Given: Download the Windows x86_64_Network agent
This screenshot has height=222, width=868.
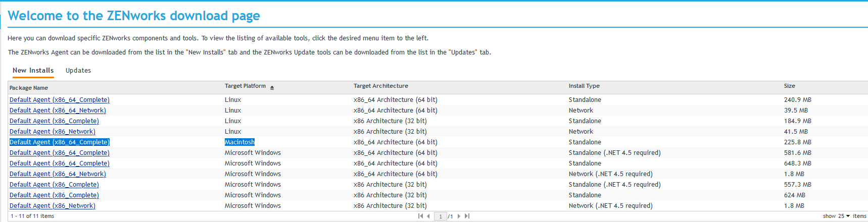Looking at the screenshot, I should (58, 174).
